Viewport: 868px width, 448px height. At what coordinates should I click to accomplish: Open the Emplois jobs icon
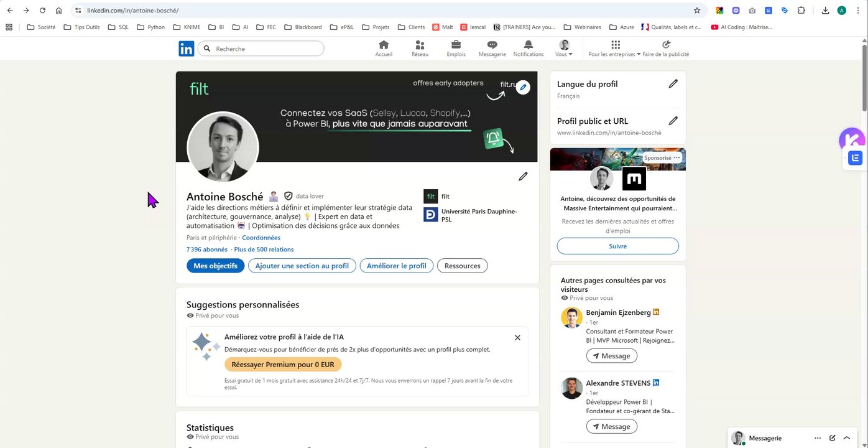click(x=456, y=49)
